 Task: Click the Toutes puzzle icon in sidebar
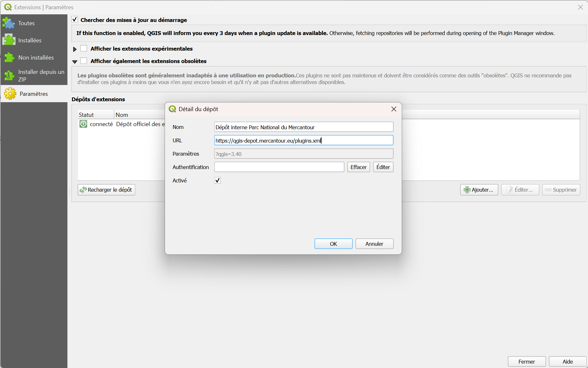point(9,23)
